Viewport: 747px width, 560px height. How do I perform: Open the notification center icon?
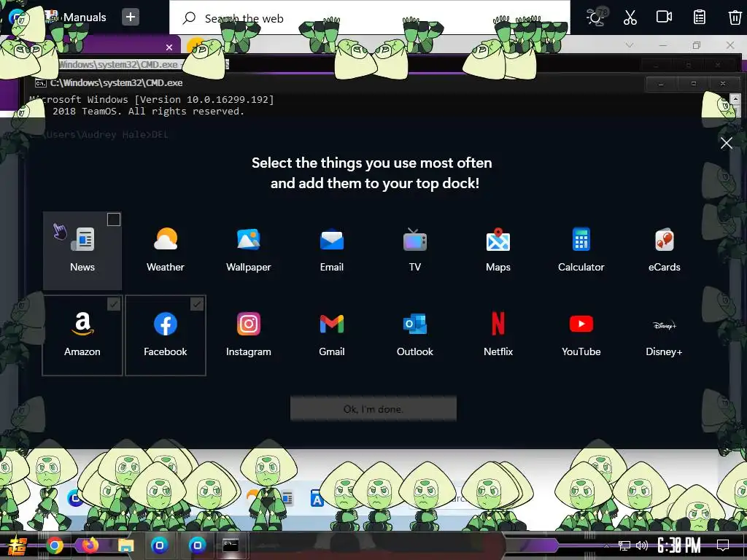tap(723, 545)
